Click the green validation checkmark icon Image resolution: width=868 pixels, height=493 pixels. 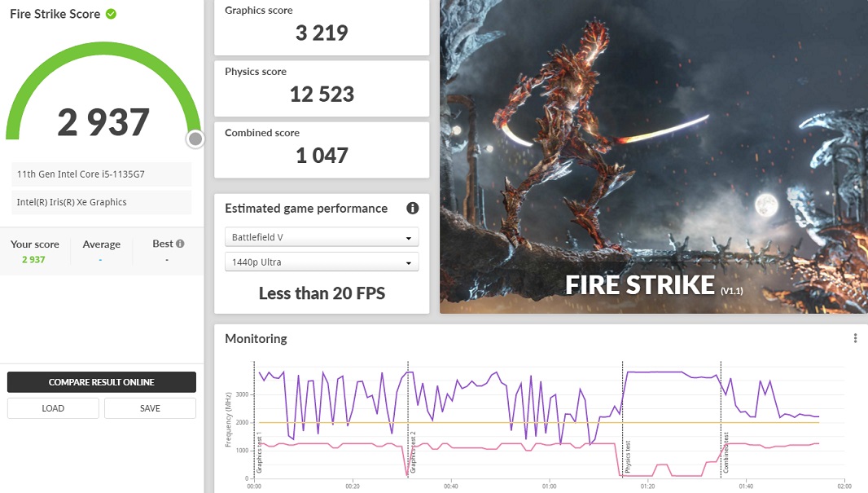point(112,14)
